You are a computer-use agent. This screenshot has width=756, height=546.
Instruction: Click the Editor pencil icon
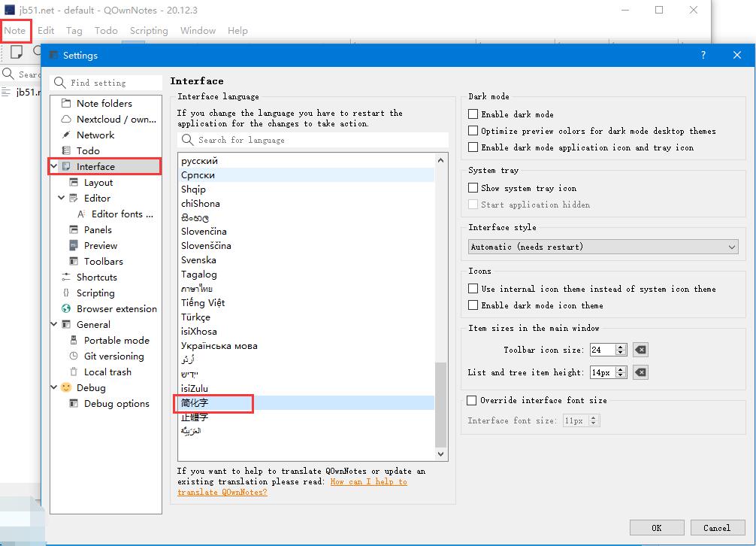tap(74, 199)
